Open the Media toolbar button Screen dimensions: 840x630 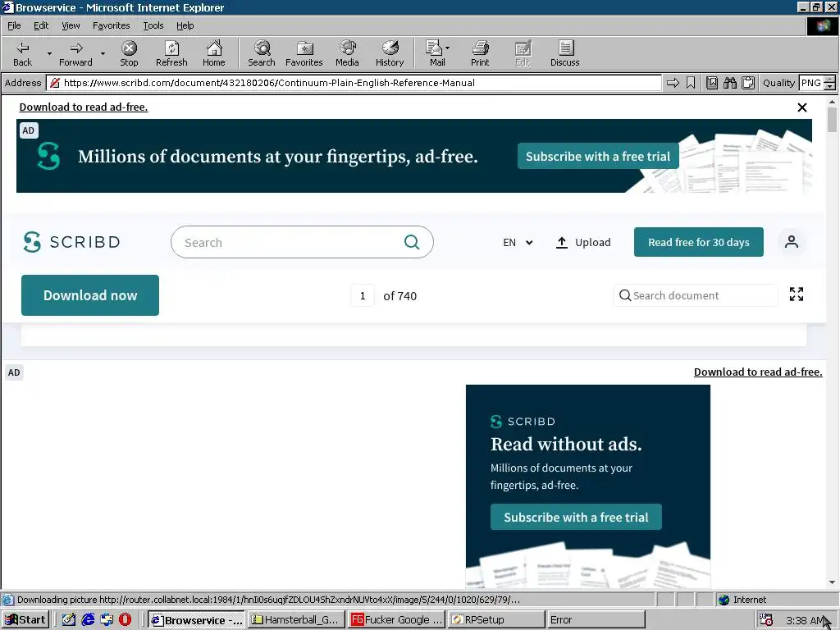pyautogui.click(x=347, y=53)
